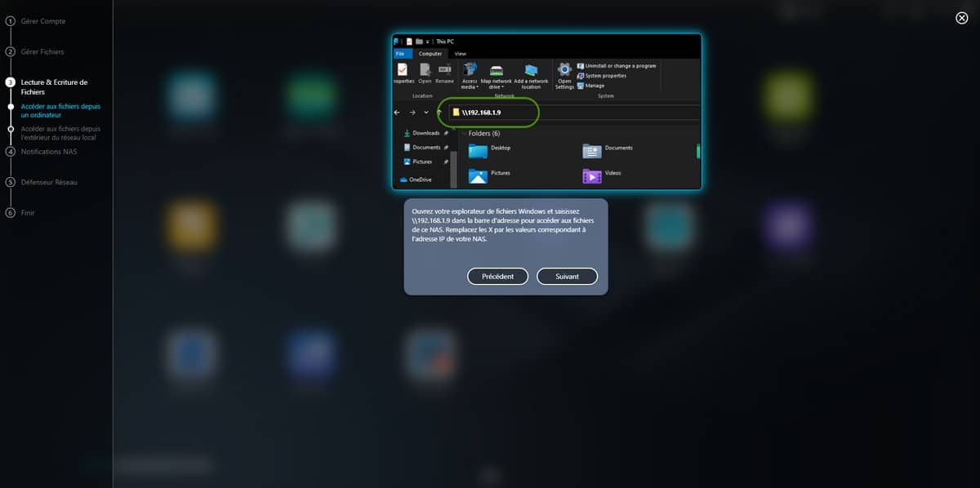Click Manage in the tutorial ribbon
Image resolution: width=980 pixels, height=488 pixels.
click(x=591, y=86)
